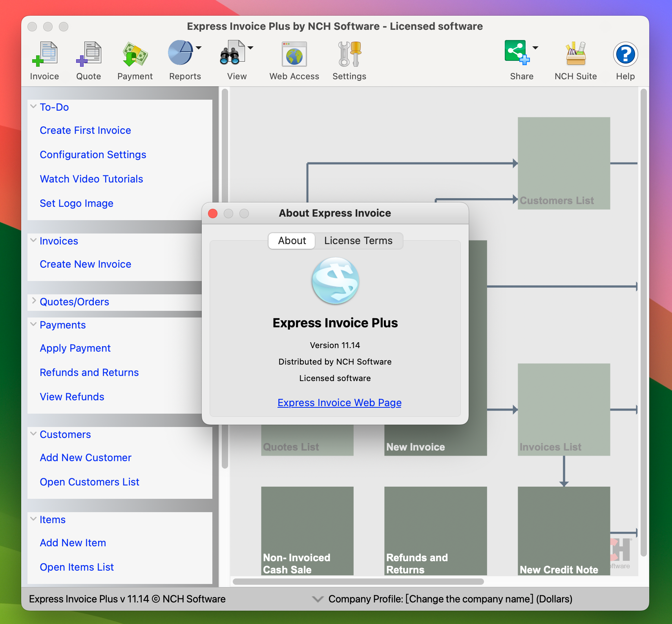The width and height of the screenshot is (672, 624).
Task: Click the View binoculars icon
Action: coord(232,53)
